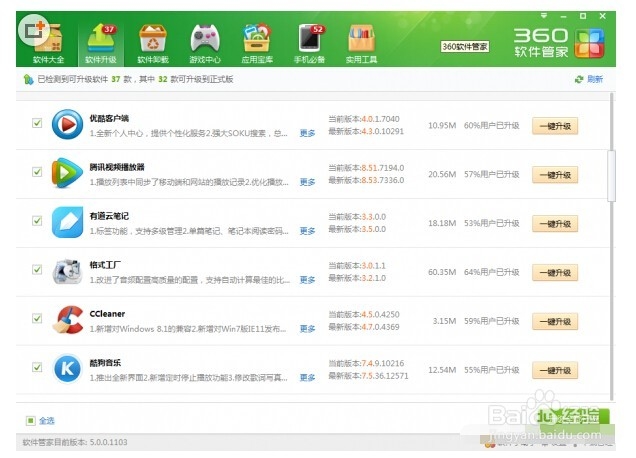Click the 360软件管家 tooltip label
Screen dimensions: 636x458
point(465,47)
